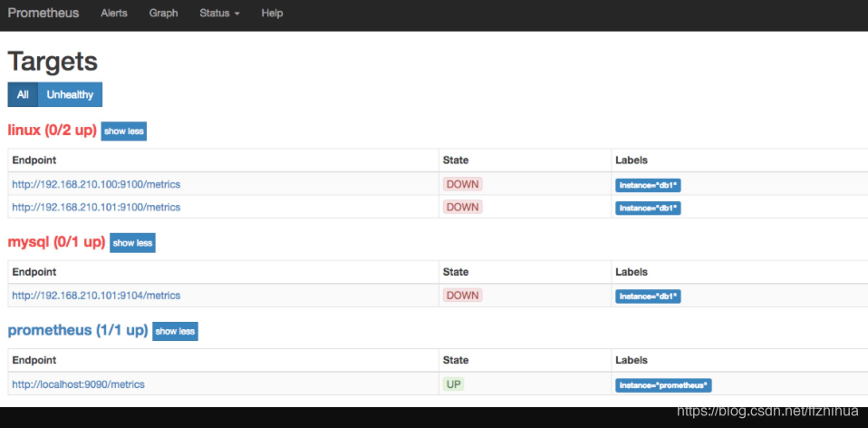The height and width of the screenshot is (428, 868).
Task: Click the UP state badge for localhost
Action: tap(453, 384)
